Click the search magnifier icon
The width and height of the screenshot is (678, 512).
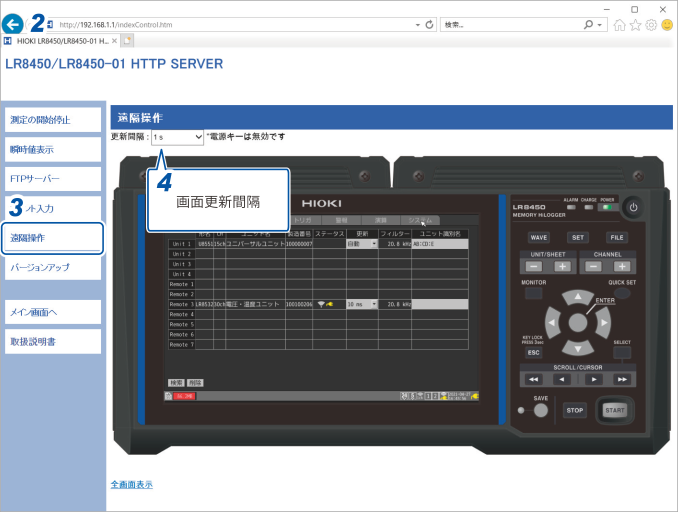(x=588, y=25)
